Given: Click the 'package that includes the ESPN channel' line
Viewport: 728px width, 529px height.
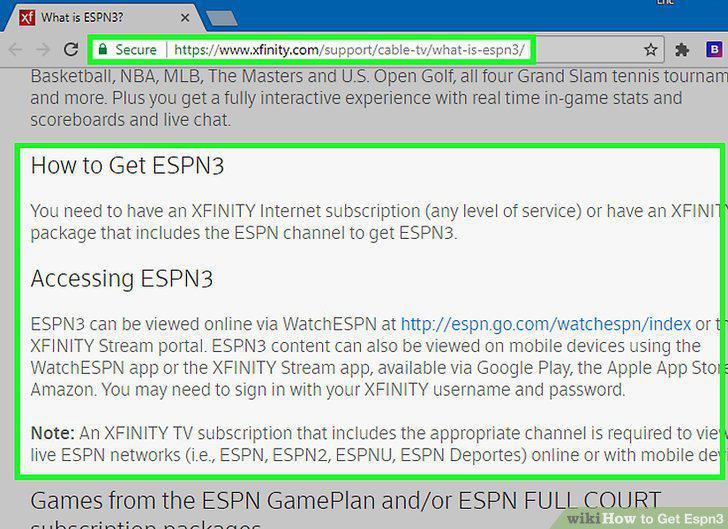Looking at the screenshot, I should pos(244,233).
